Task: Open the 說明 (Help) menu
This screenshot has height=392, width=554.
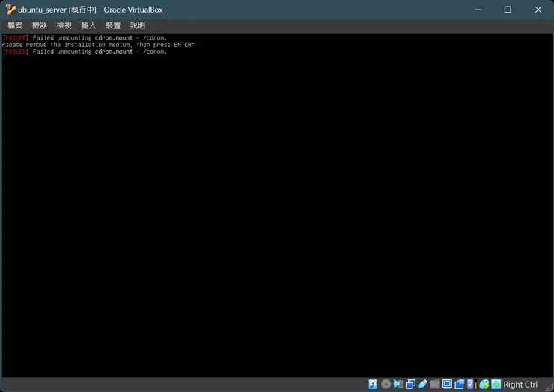Action: [138, 25]
